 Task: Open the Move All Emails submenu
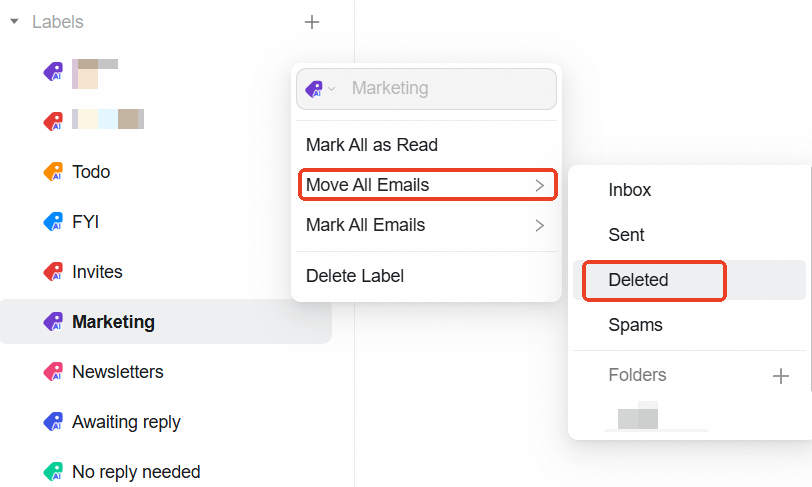[428, 184]
